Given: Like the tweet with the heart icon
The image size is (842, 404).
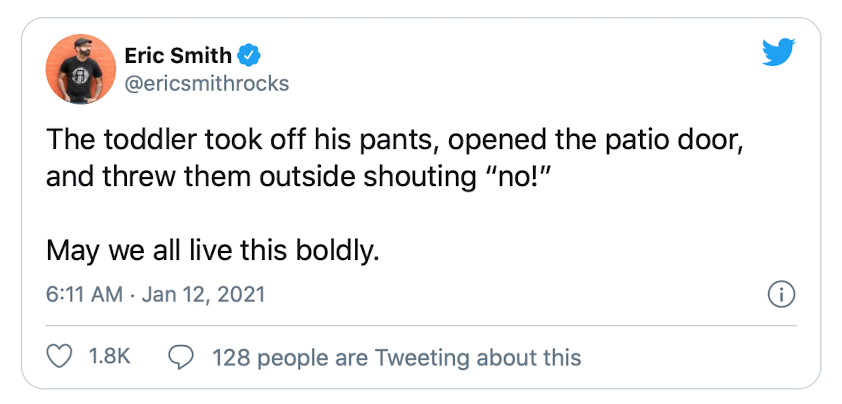Looking at the screenshot, I should (x=61, y=357).
